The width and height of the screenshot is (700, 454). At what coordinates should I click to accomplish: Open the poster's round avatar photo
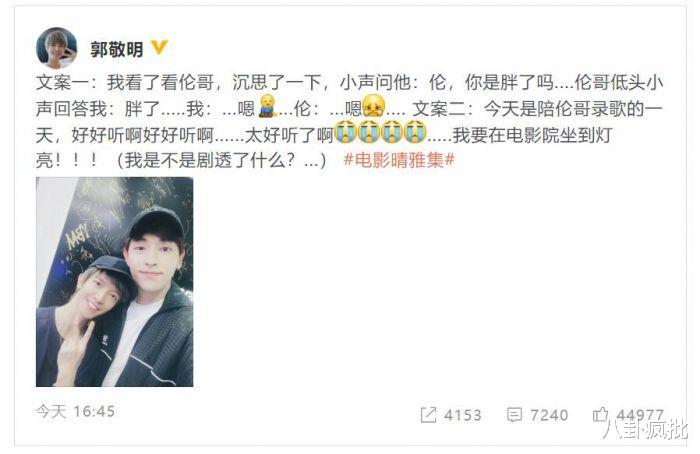[x=56, y=48]
